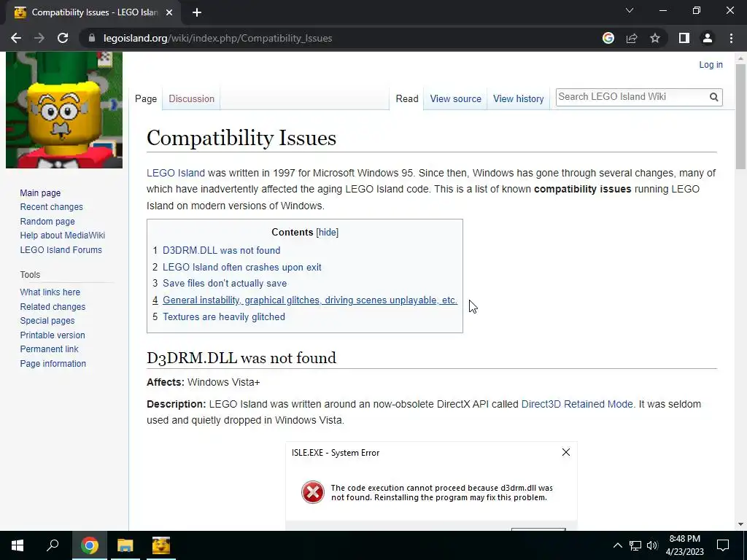Close the ISLE.EXE System Error image dialog
The height and width of the screenshot is (560, 747).
click(x=566, y=452)
